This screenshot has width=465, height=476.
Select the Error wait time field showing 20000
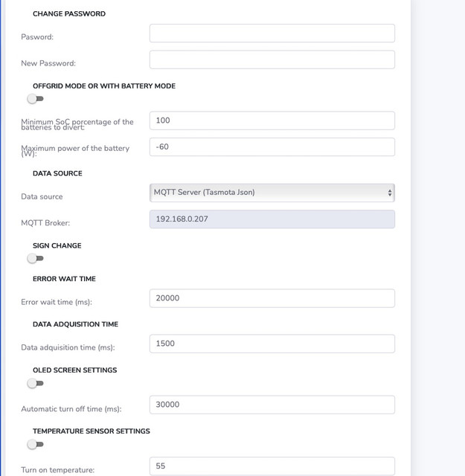tap(272, 298)
